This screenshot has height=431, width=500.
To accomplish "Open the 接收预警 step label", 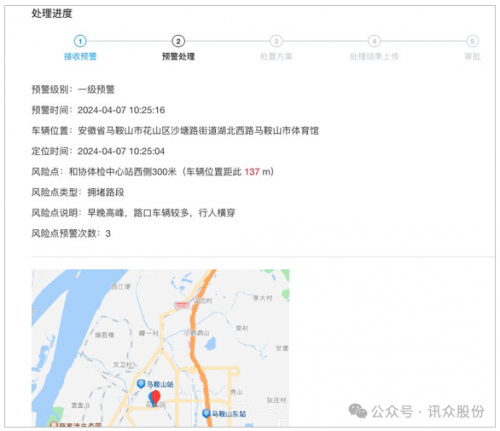I will [80, 56].
